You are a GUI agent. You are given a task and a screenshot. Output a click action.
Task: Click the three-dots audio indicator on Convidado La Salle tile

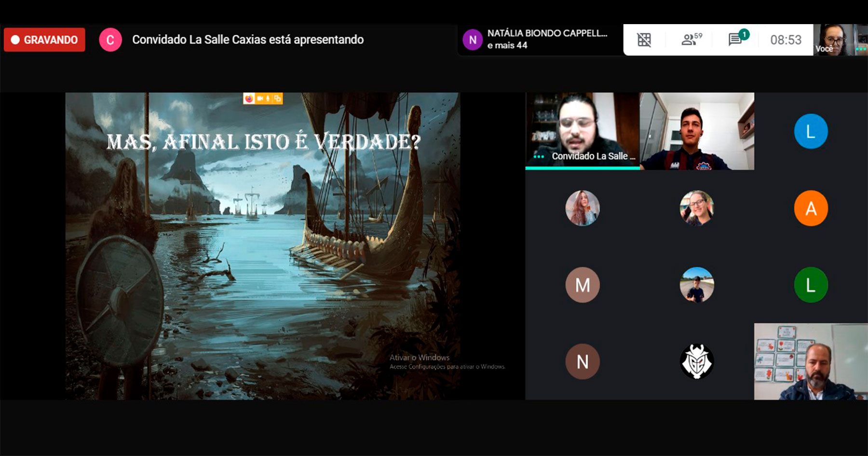tap(539, 156)
